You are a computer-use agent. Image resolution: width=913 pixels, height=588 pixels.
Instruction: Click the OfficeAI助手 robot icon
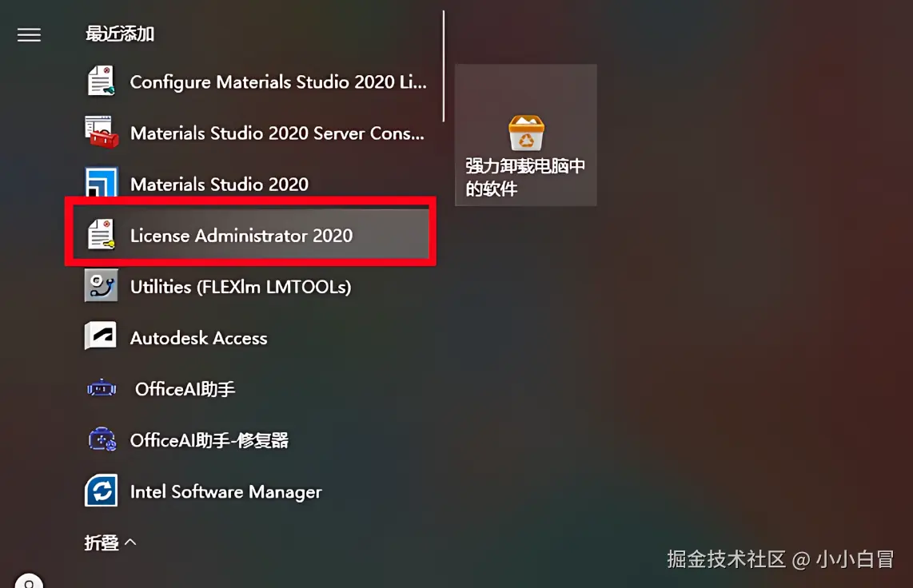pyautogui.click(x=102, y=388)
